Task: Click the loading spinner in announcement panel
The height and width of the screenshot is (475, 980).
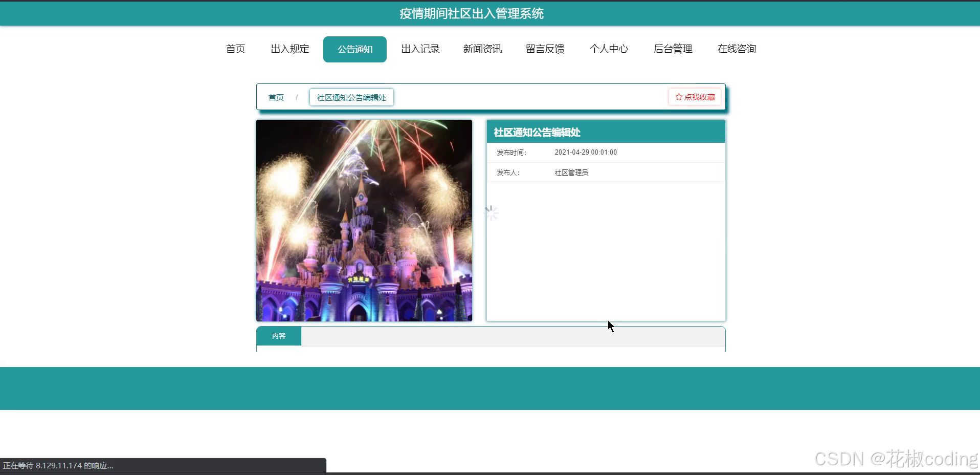Action: [x=491, y=212]
